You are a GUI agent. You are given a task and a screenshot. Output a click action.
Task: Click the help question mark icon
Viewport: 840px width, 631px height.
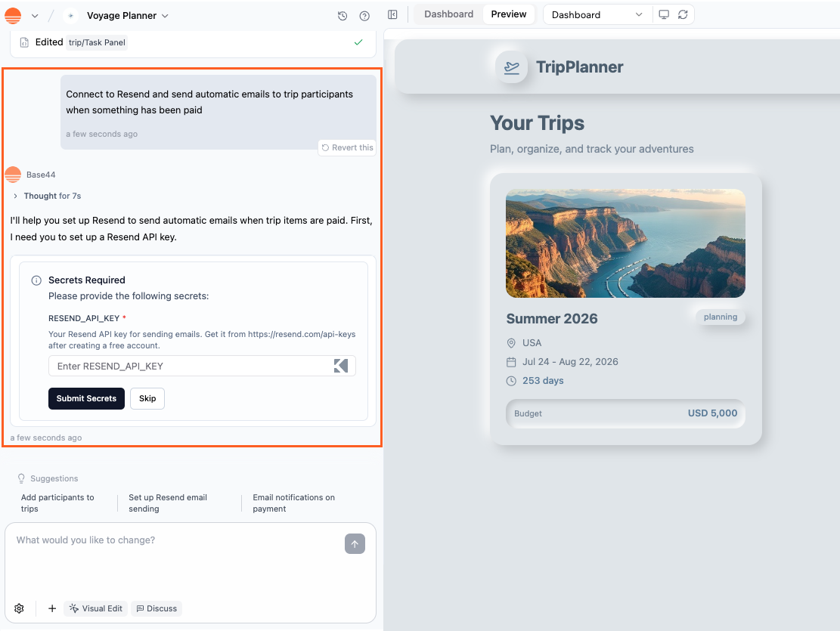pos(364,15)
